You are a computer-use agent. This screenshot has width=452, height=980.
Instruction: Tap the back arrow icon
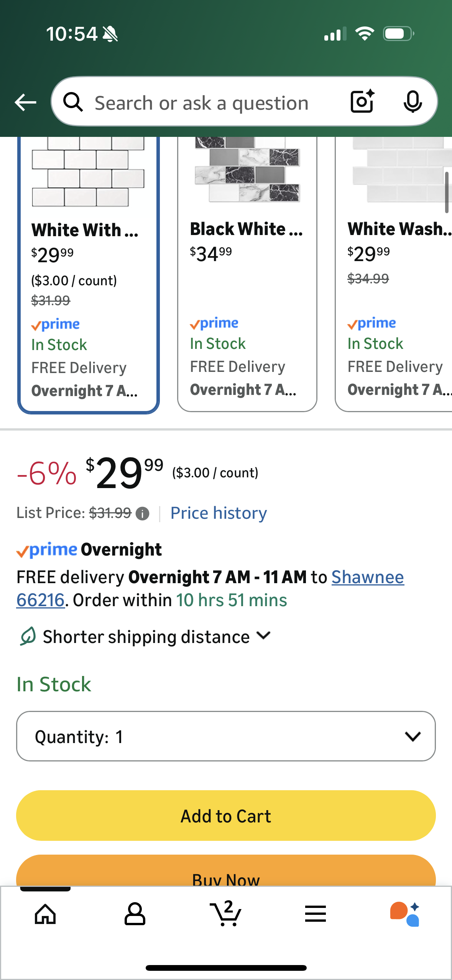tap(25, 102)
